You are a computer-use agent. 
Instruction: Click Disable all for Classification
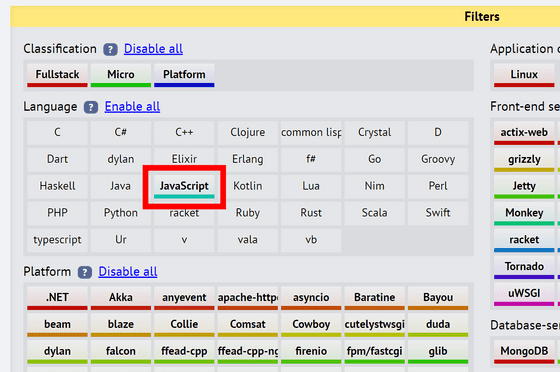[153, 49]
